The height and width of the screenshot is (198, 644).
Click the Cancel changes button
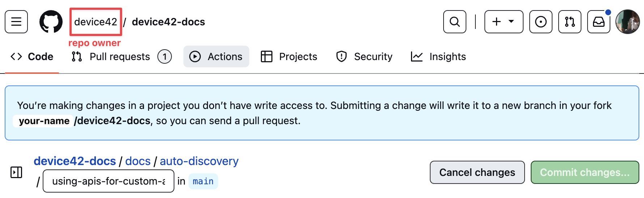[477, 172]
